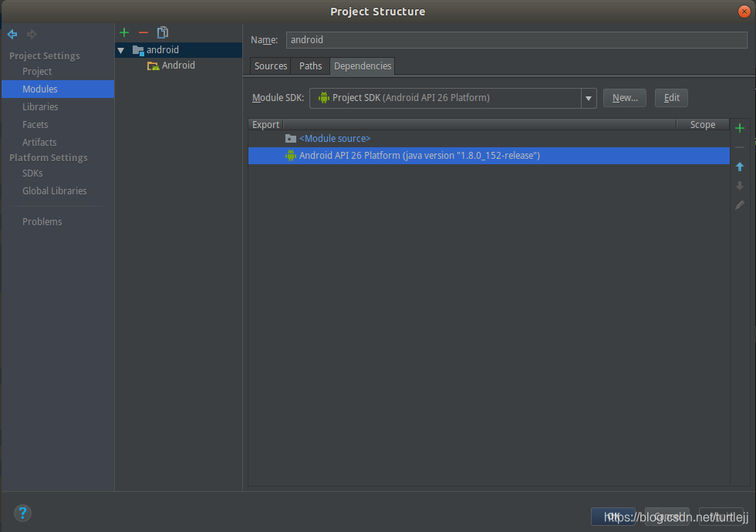Switch to the Paths tab
Screen dimensions: 756x532
(x=310, y=66)
